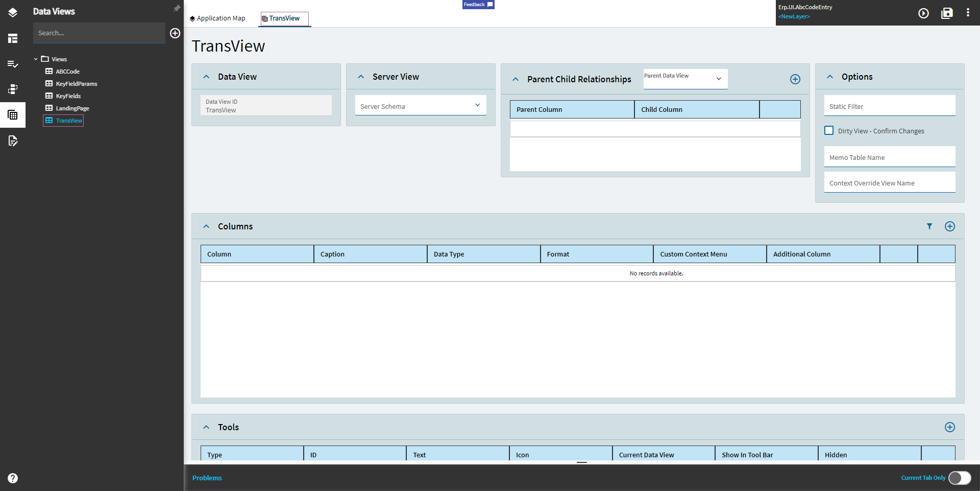Click the Custom Context Menu header

[710, 254]
